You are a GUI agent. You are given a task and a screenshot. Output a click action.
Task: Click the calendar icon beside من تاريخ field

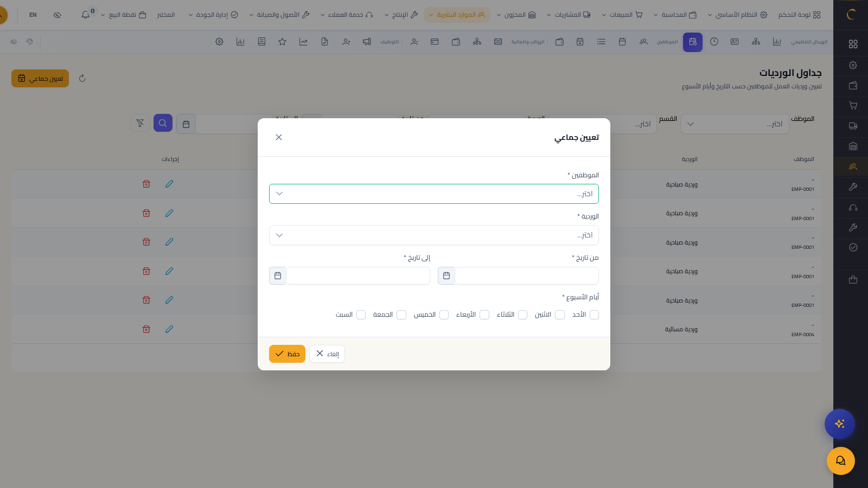[446, 275]
